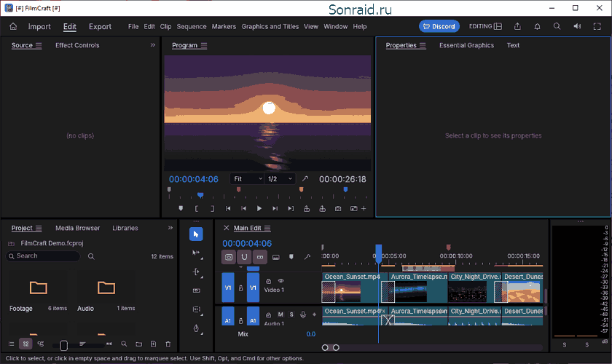Open Source panel hamburger menu
The height and width of the screenshot is (364, 612).
point(39,45)
